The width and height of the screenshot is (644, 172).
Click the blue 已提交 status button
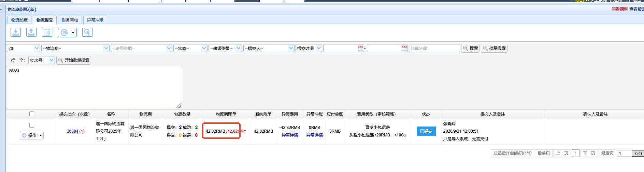pos(426,131)
